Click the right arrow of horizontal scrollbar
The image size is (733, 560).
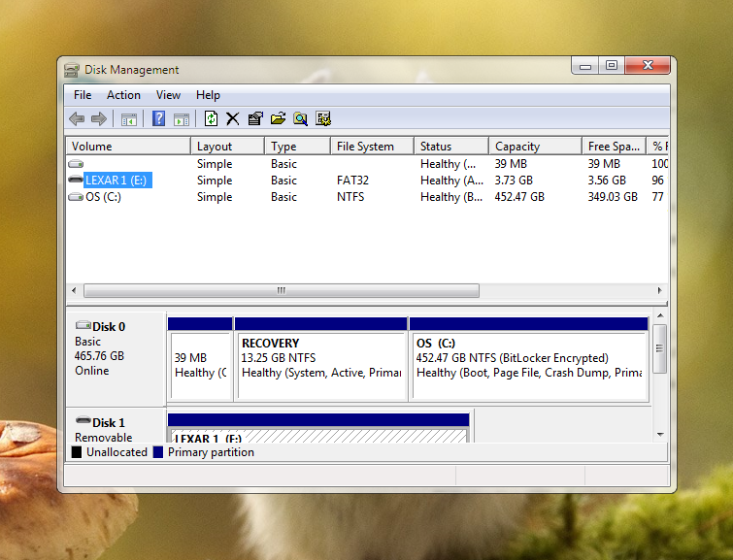coord(659,290)
